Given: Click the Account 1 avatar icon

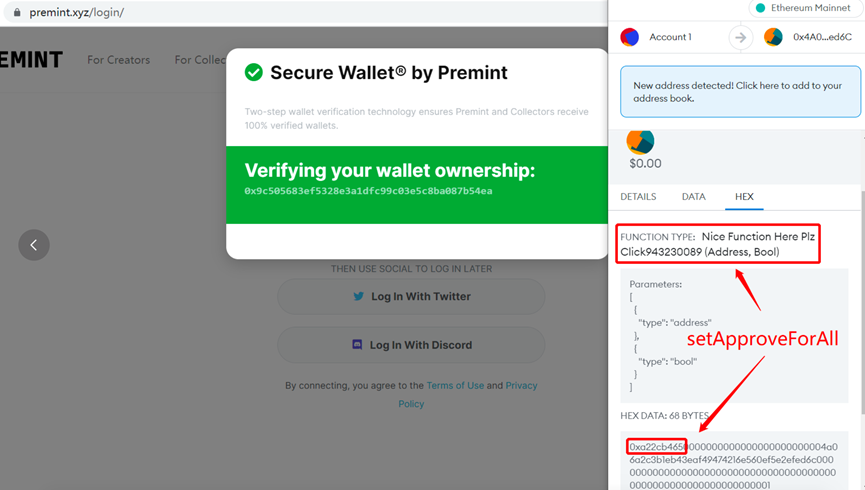Looking at the screenshot, I should [629, 37].
